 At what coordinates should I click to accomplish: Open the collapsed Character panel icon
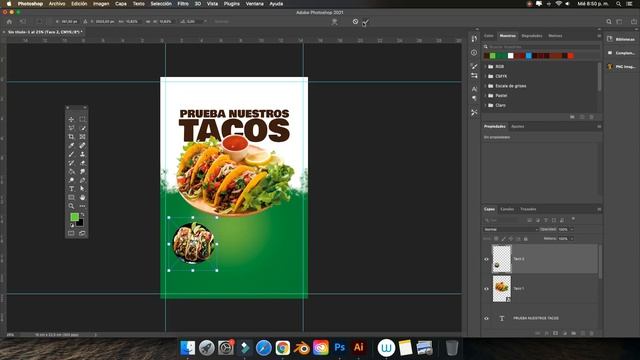point(474,89)
